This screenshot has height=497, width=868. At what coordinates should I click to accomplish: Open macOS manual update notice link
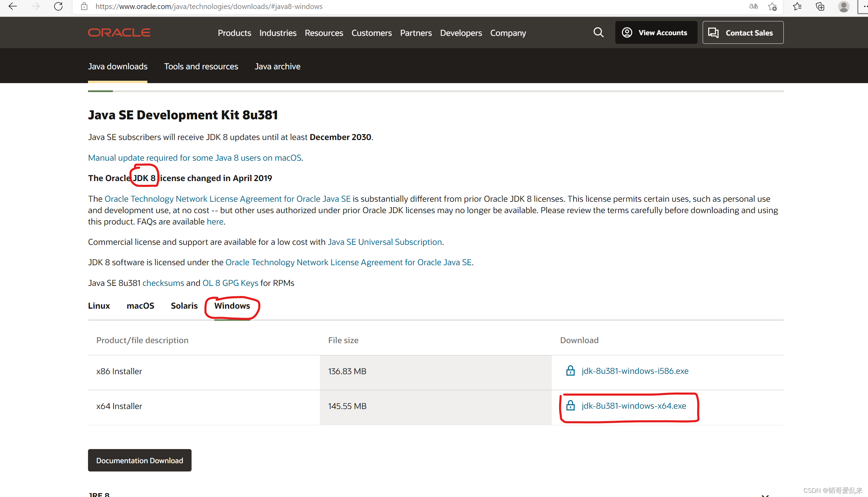tap(195, 158)
